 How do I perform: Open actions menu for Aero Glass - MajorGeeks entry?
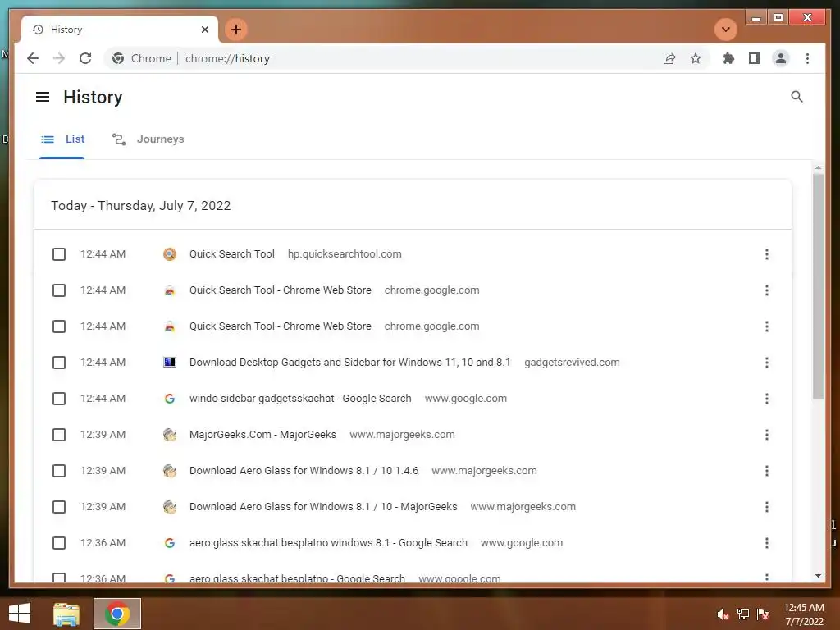point(767,507)
